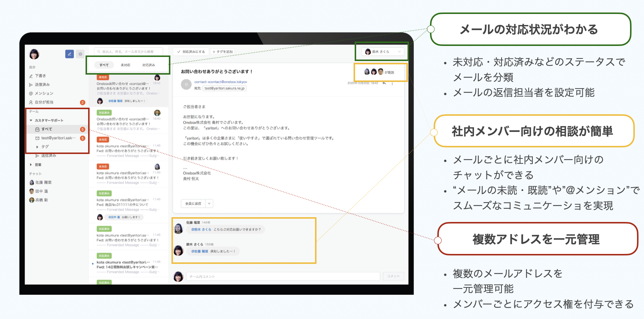Screen dimensions: 644x319
Task: Open the three-dot more options menu
Action: 392,83
